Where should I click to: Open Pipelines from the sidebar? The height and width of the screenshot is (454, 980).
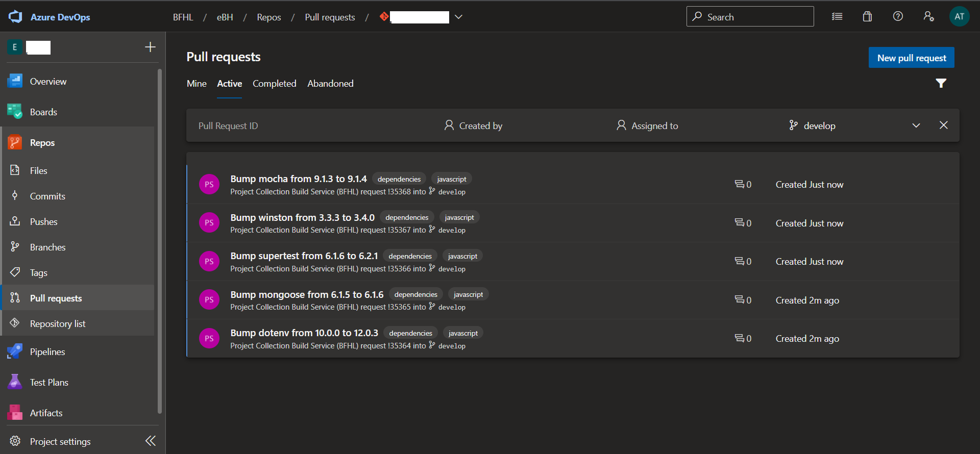[x=47, y=352]
